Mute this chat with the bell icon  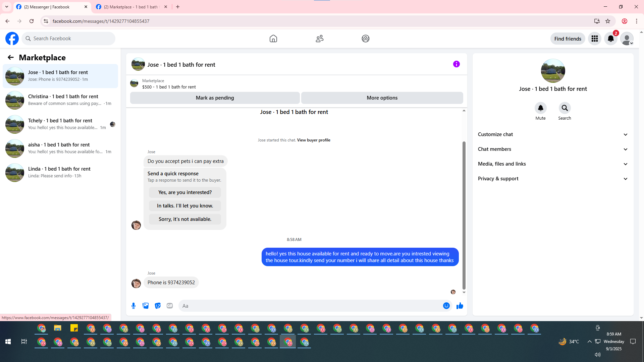point(541,108)
